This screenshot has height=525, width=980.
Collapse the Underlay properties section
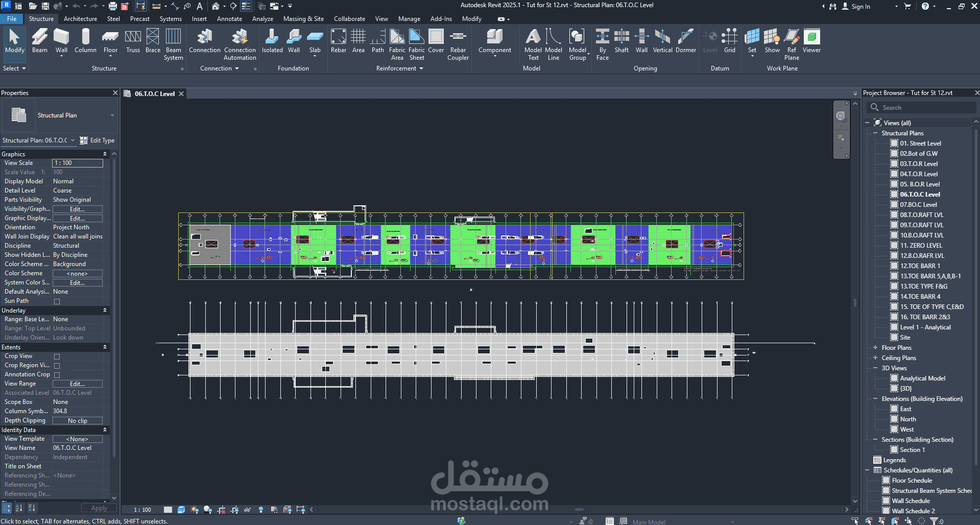tap(105, 311)
